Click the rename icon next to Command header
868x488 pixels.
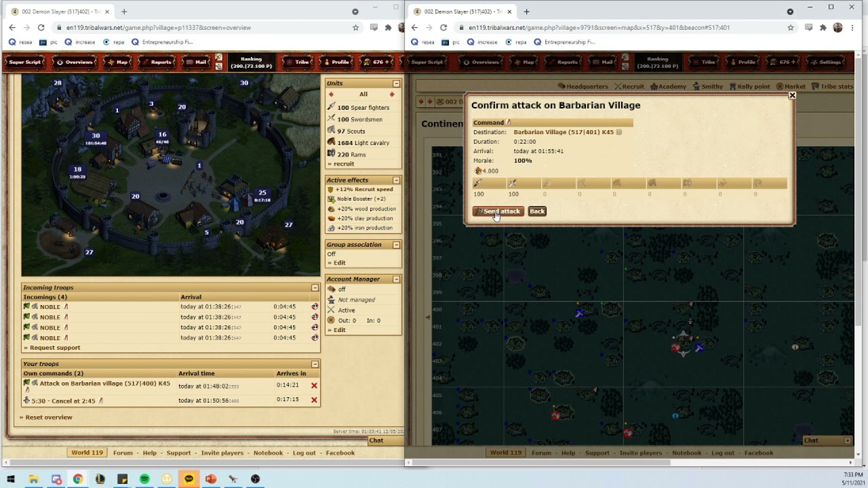tap(509, 123)
